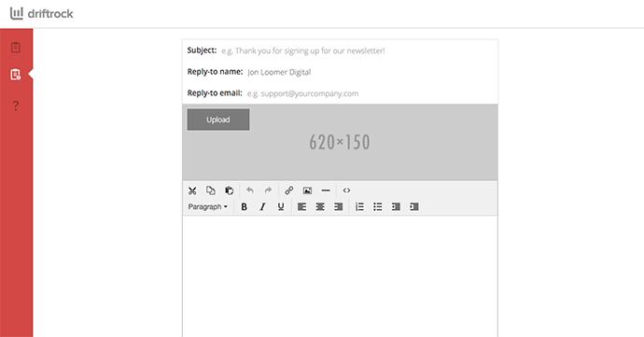Select the 620×150 header image placeholder

point(340,142)
